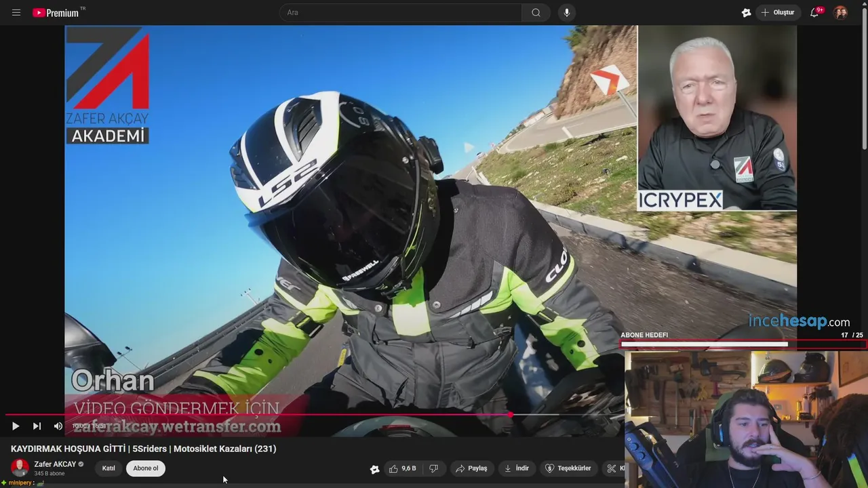Open Zafer AKCAY channel name link

pos(55,464)
